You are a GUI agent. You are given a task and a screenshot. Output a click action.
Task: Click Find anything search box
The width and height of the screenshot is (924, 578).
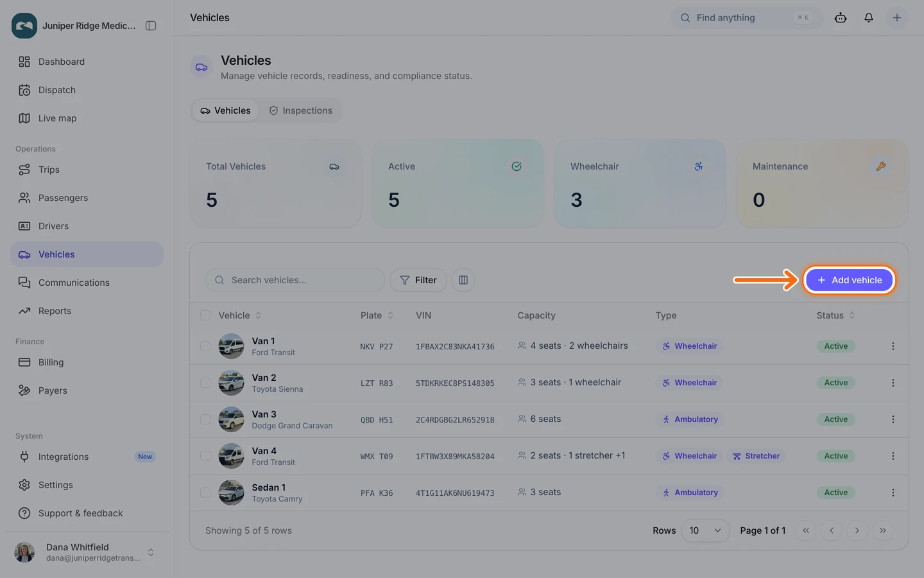point(746,18)
